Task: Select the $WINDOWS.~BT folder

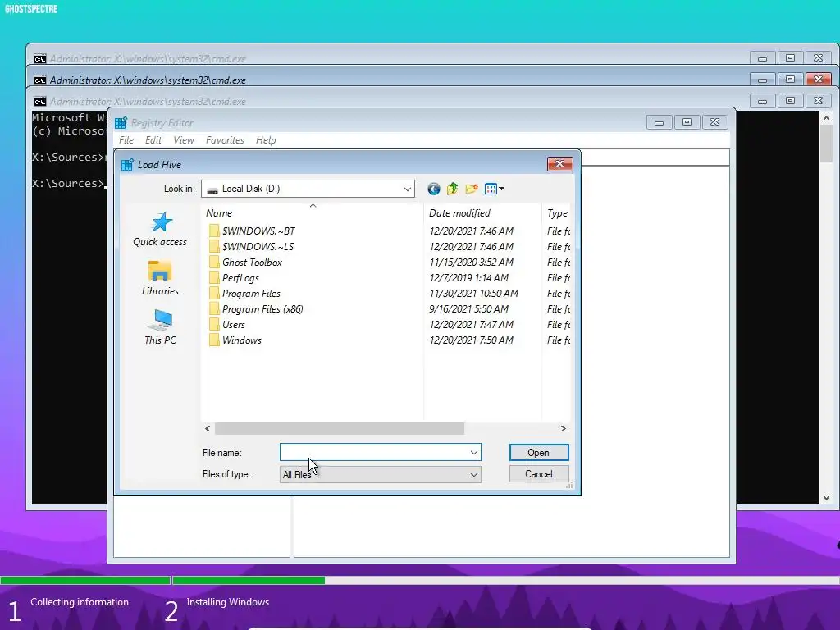Action: (x=252, y=231)
